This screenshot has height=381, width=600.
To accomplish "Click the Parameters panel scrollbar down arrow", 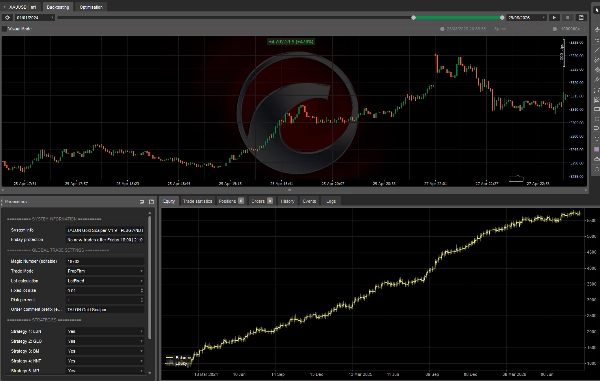I will (x=150, y=373).
